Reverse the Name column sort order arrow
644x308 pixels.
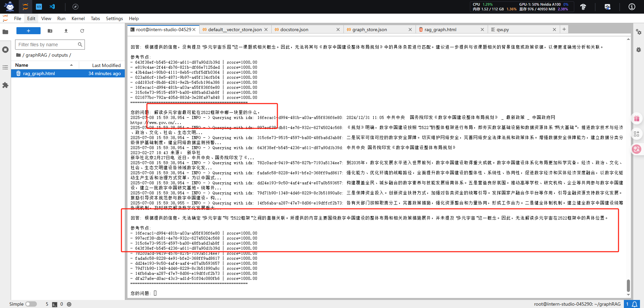point(71,65)
